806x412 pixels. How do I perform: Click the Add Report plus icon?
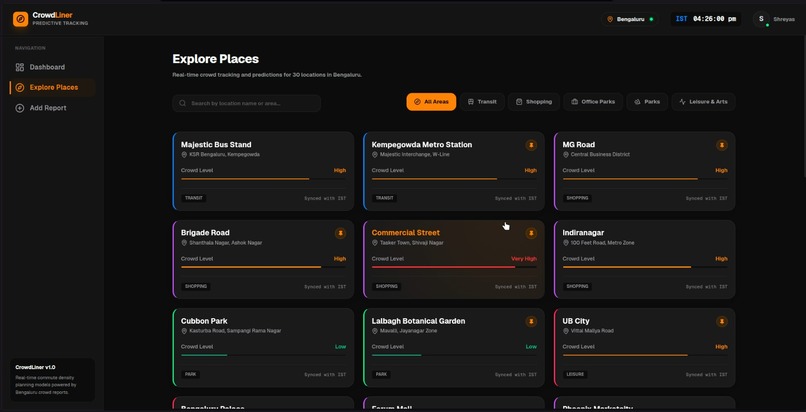(20, 108)
